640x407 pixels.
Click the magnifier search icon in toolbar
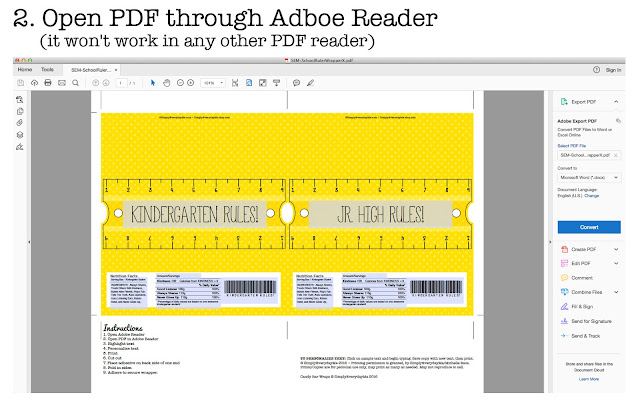76,83
